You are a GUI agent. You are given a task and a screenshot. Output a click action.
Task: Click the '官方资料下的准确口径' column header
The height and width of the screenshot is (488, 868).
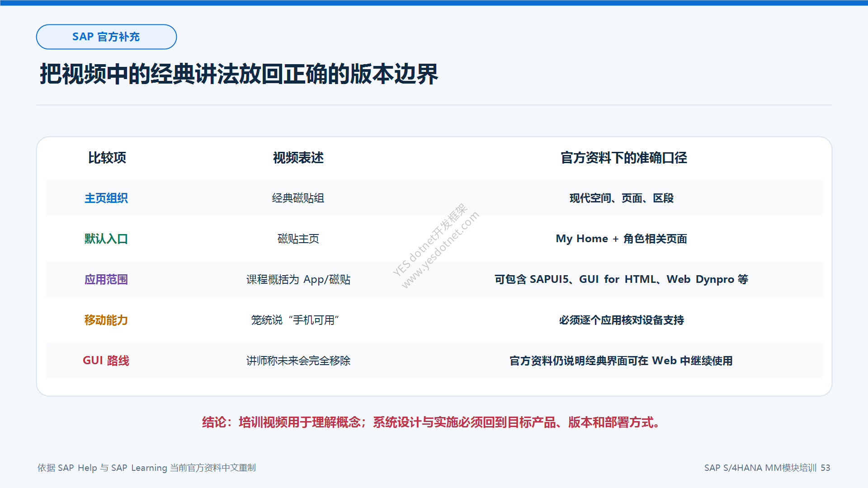click(x=624, y=158)
